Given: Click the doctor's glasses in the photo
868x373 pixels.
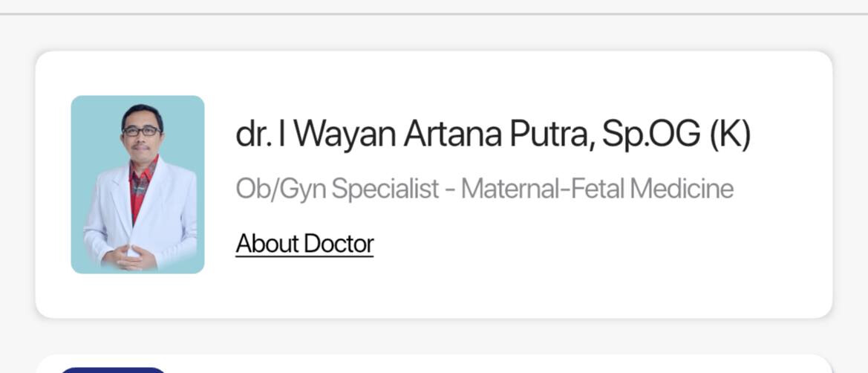Looking at the screenshot, I should click(x=141, y=131).
